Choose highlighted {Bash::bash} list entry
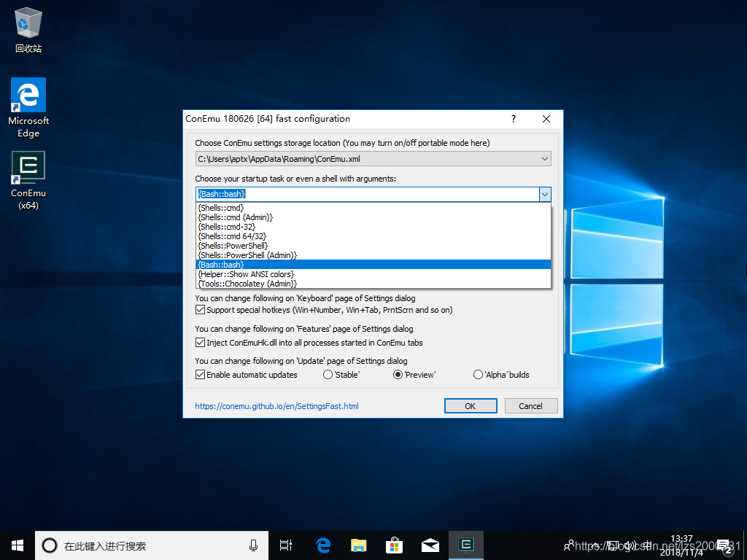Viewport: 747px width, 560px height. (x=373, y=265)
